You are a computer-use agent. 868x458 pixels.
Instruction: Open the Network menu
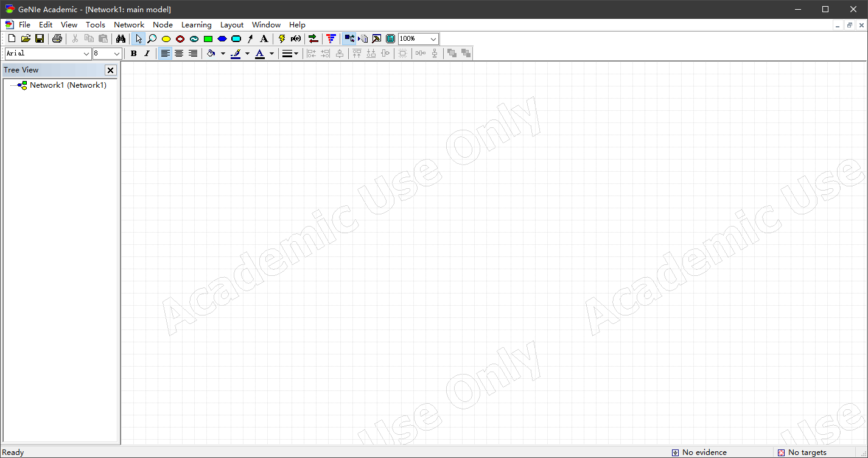pyautogui.click(x=129, y=25)
